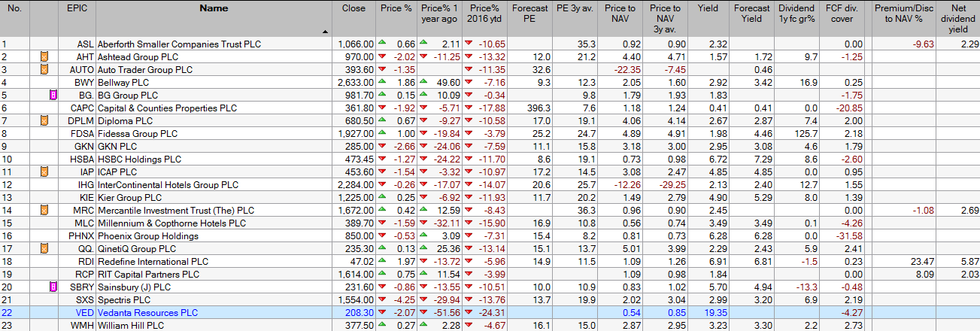Click the red down arrow beside Vedanta's -51.56 value
The height and width of the screenshot is (331, 980).
(425, 312)
